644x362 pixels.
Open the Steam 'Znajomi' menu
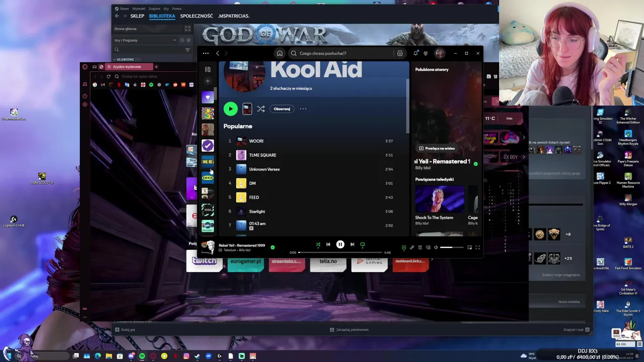[154, 9]
